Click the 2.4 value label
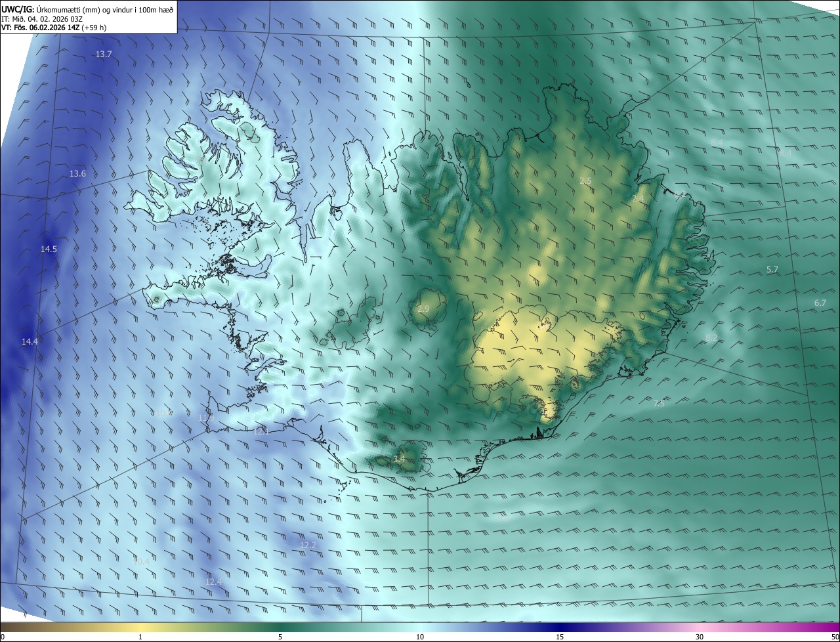840x642 pixels. [638, 198]
